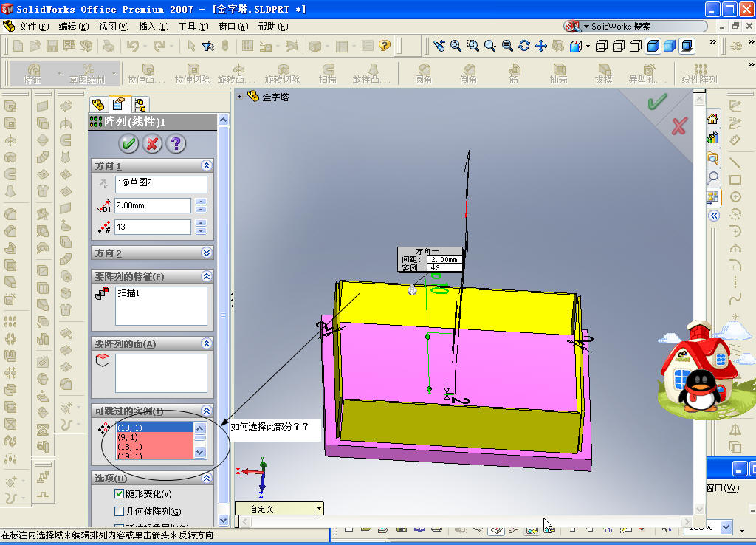Collapse task pane with double chevron icon
This screenshot has height=545, width=756.
714,216
